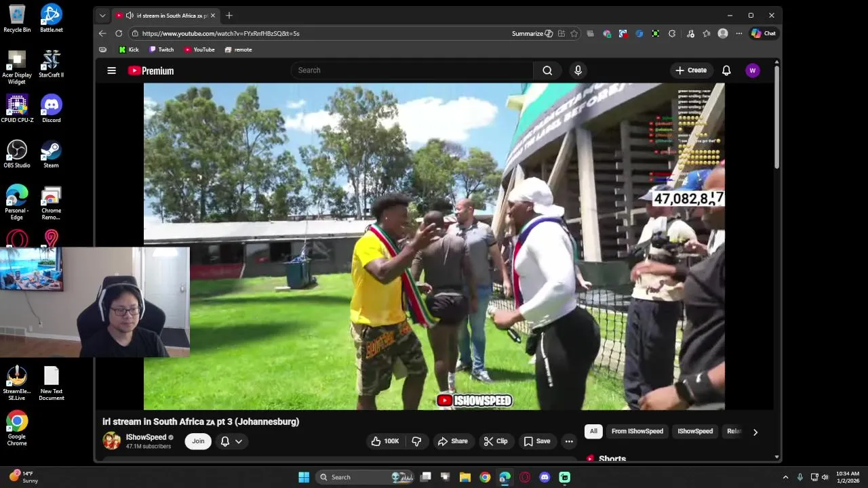Screen dimensions: 868x488
Task: Open YouTube bookmark in favorites bar
Action: [x=199, y=49]
